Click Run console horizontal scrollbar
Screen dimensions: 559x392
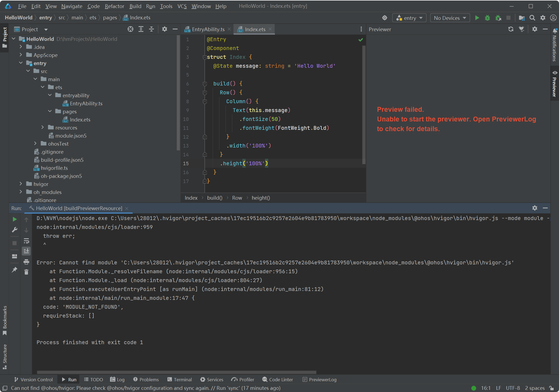[176, 372]
